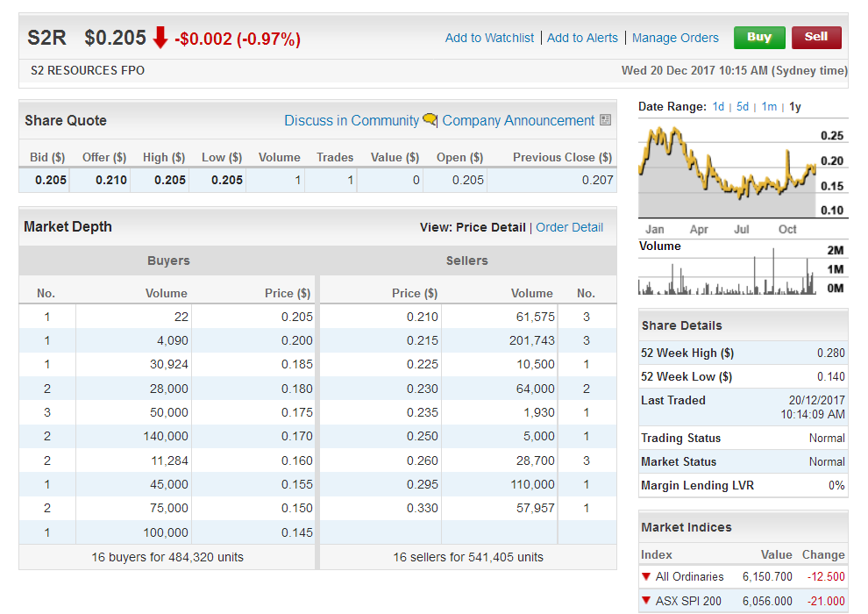Viewport: 868px width, 614px height.
Task: Select the 1y chart date range
Action: pos(795,107)
